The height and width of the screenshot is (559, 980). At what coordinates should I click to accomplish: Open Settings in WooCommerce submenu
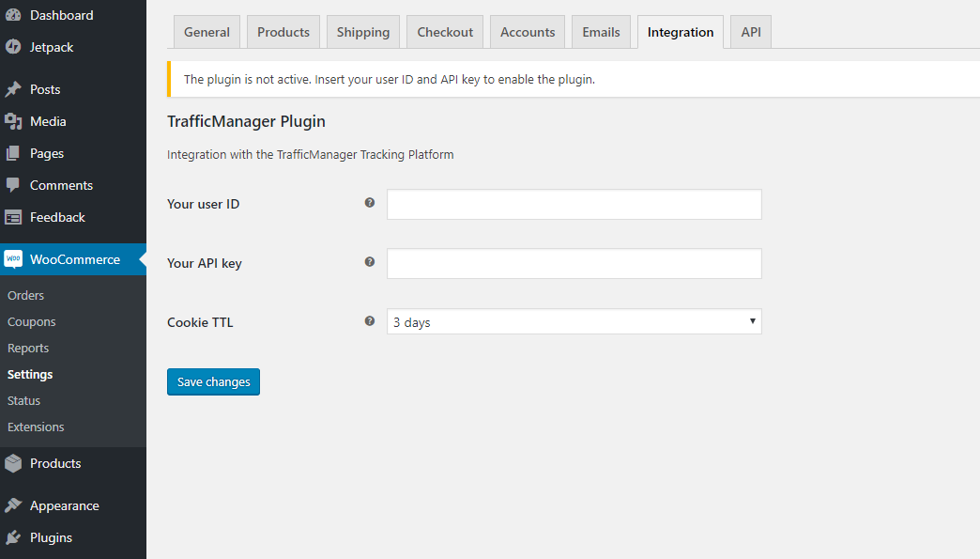point(30,374)
